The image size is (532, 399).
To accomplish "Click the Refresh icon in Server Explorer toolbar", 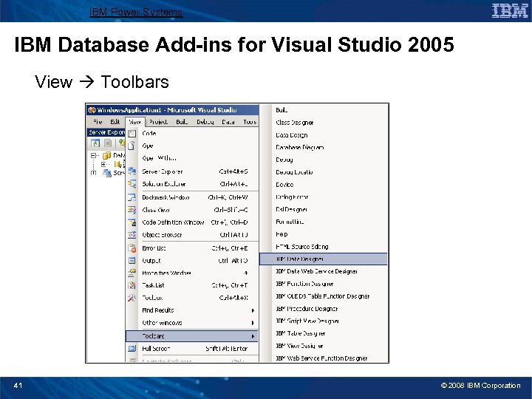I will pos(95,143).
